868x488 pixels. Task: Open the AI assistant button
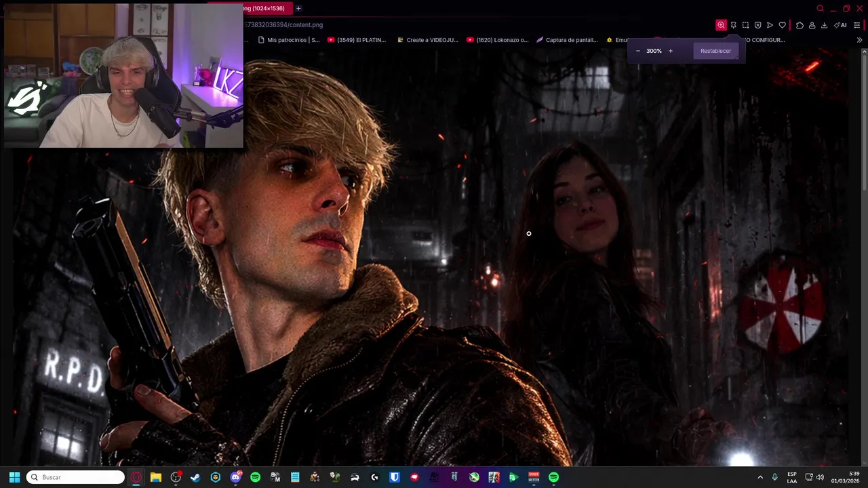(841, 25)
